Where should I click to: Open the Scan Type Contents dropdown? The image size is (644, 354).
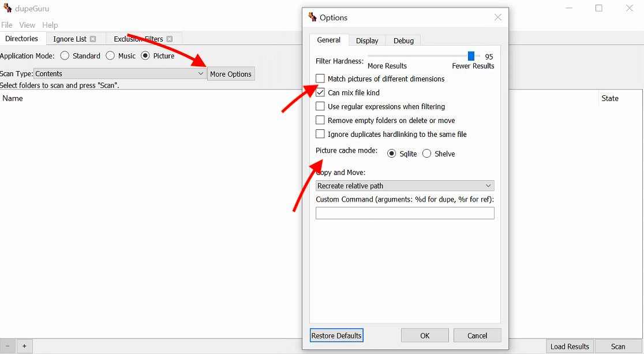119,73
